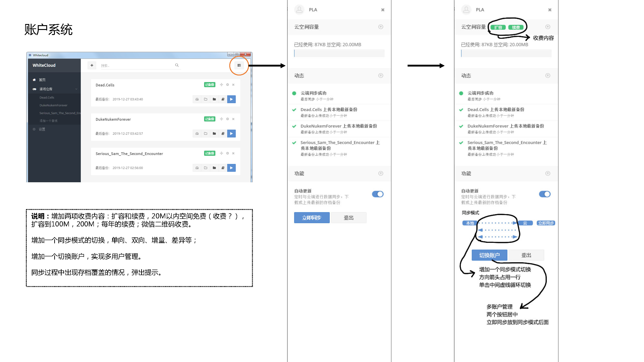Click the gear icon on the DukeNukemForever card

tap(227, 119)
